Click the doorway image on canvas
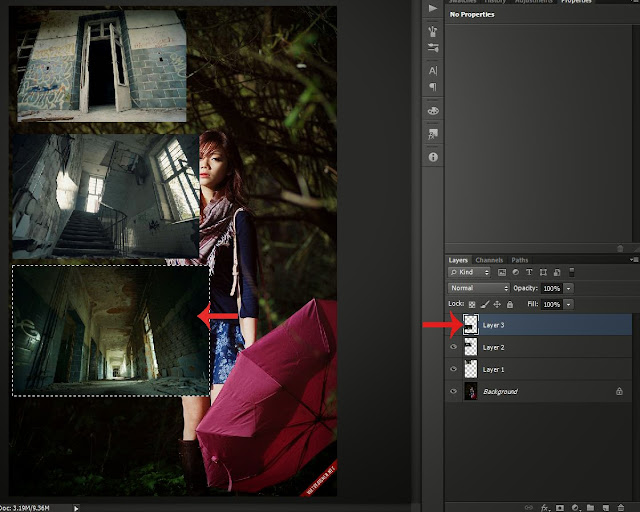 coord(102,65)
